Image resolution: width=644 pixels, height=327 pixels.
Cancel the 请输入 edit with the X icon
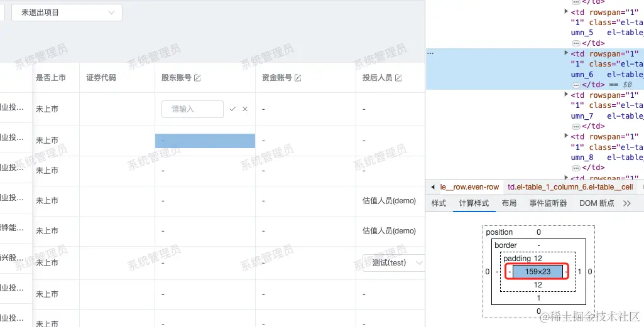coord(245,109)
